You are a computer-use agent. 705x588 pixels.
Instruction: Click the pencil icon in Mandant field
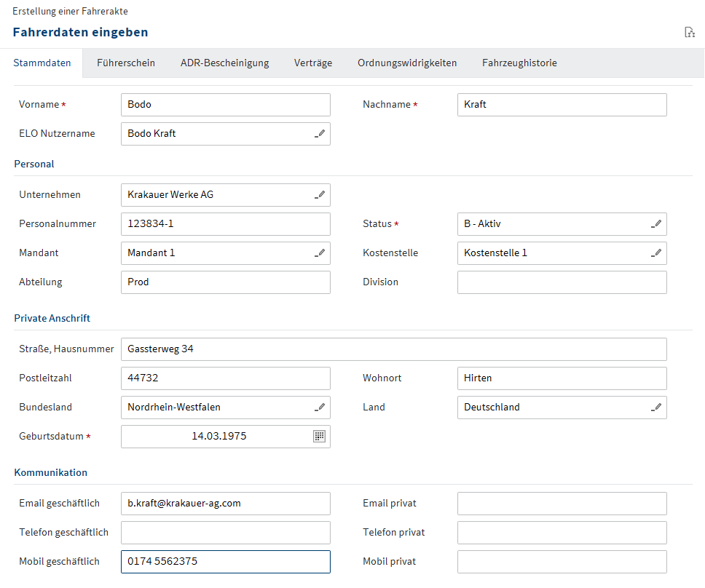click(x=319, y=253)
